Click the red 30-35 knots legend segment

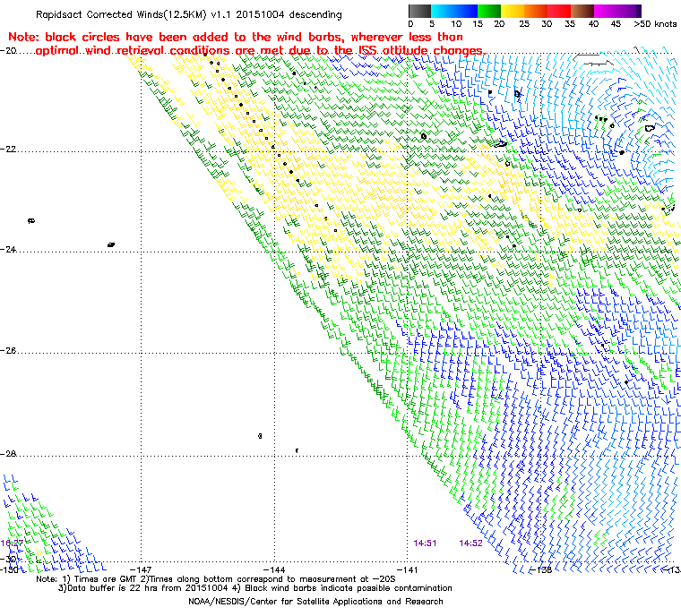tap(559, 11)
